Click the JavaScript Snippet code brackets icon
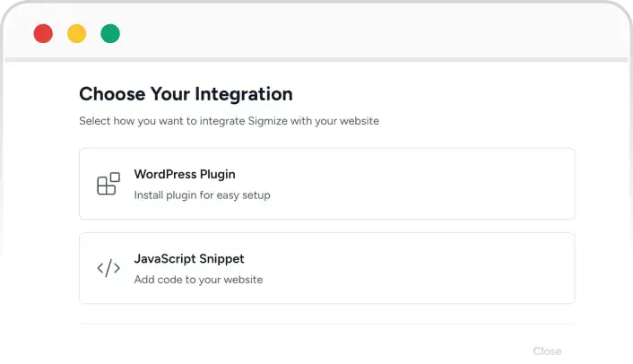Screen dimensions: 633x364 108,268
